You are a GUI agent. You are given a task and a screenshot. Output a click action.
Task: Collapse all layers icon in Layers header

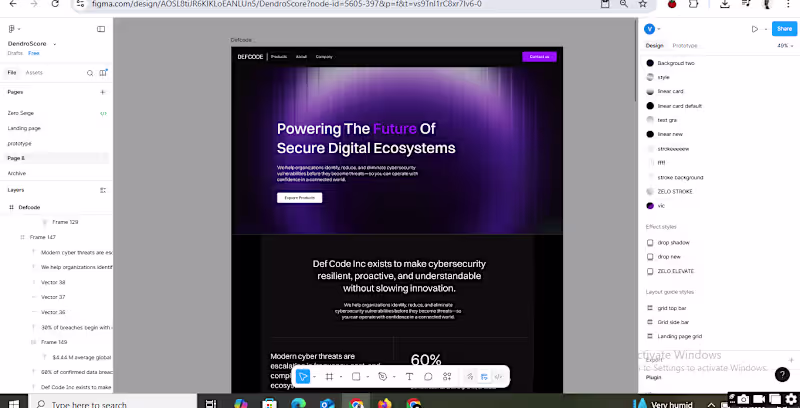point(103,190)
